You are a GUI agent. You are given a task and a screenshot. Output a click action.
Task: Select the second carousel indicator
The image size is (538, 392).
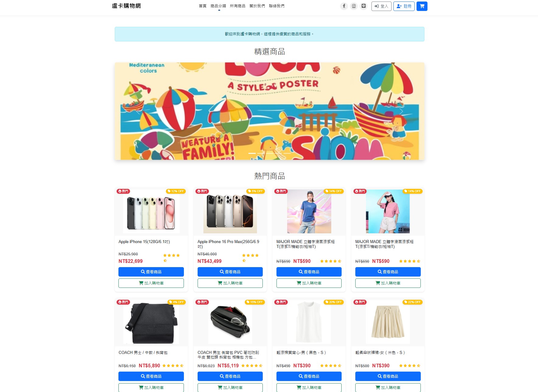click(x=261, y=153)
